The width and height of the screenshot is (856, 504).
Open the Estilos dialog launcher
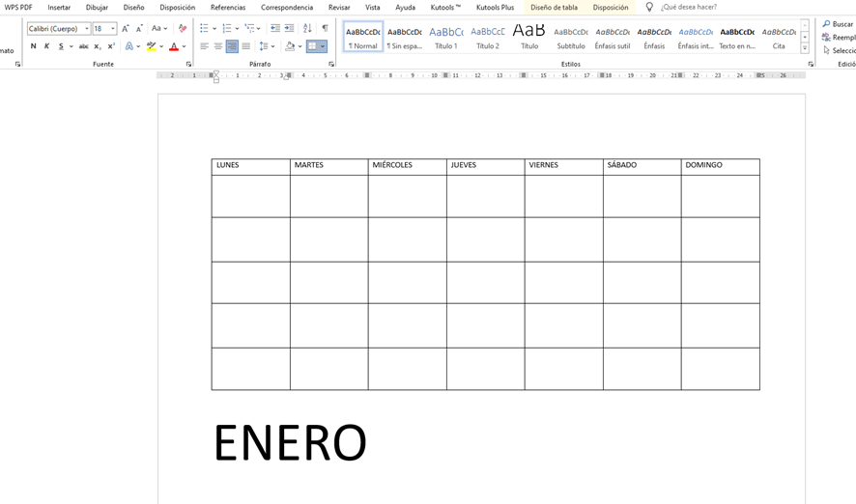[811, 65]
